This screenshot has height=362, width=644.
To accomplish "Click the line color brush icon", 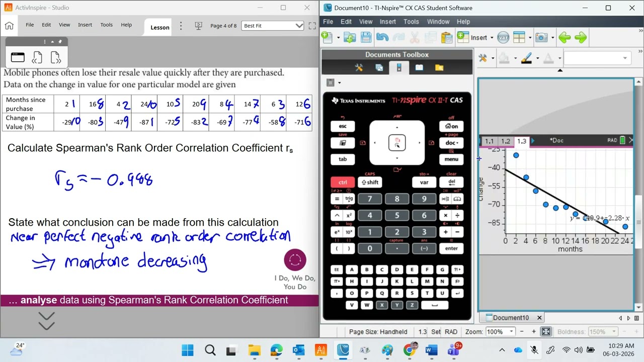I will coord(526,58).
